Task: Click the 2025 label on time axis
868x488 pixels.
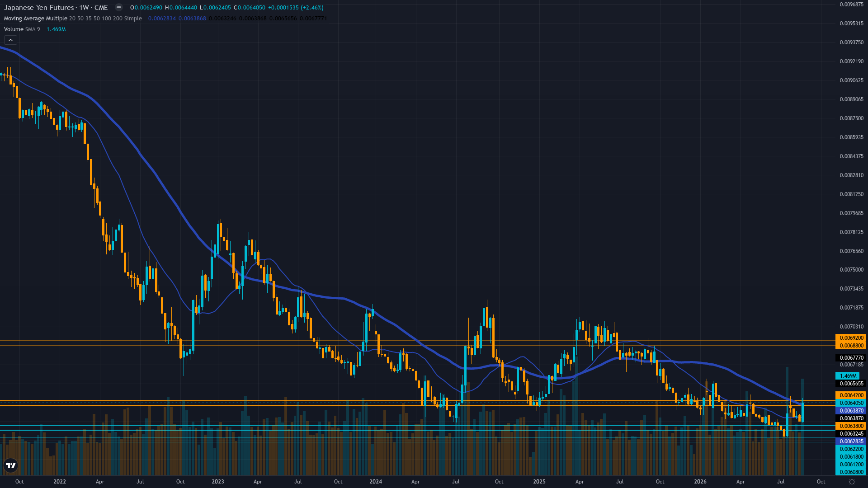Action: coord(539,482)
